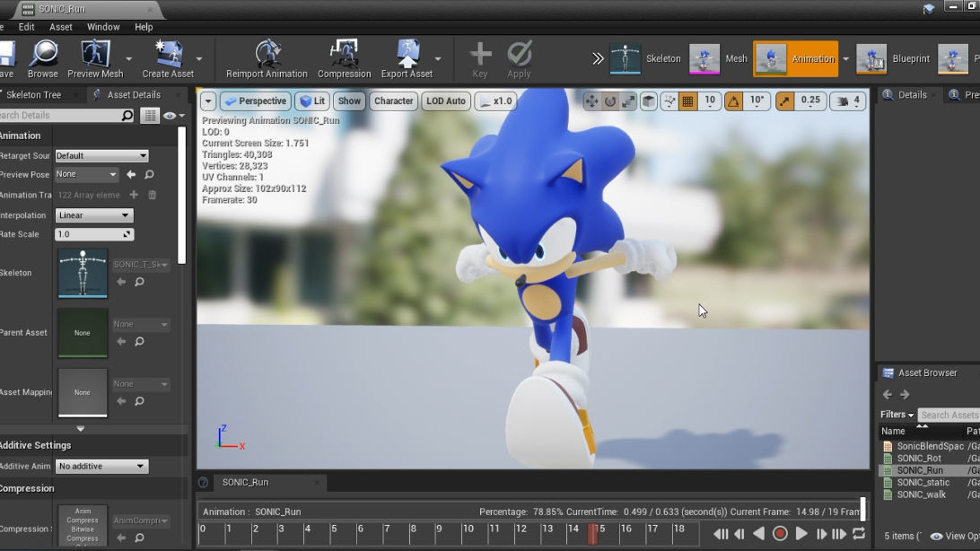980x551 pixels.
Task: Toggle the record animation button
Action: pyautogui.click(x=779, y=534)
